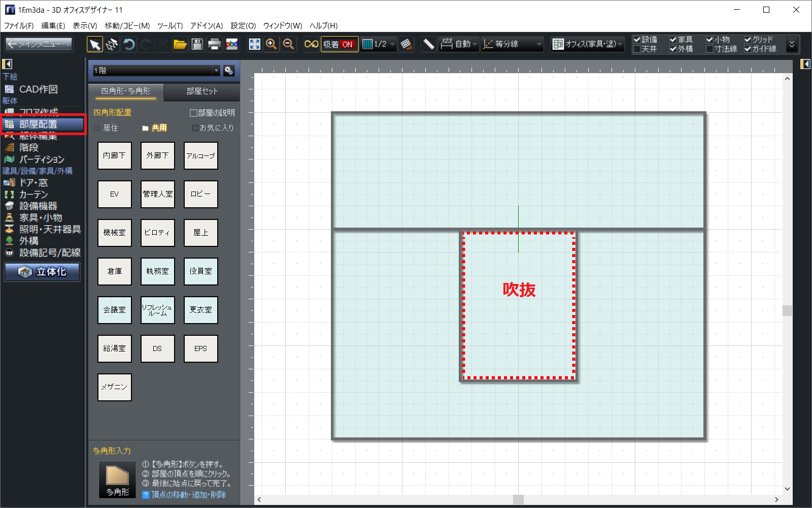Save using the floppy disk icon
812x508 pixels.
point(197,45)
